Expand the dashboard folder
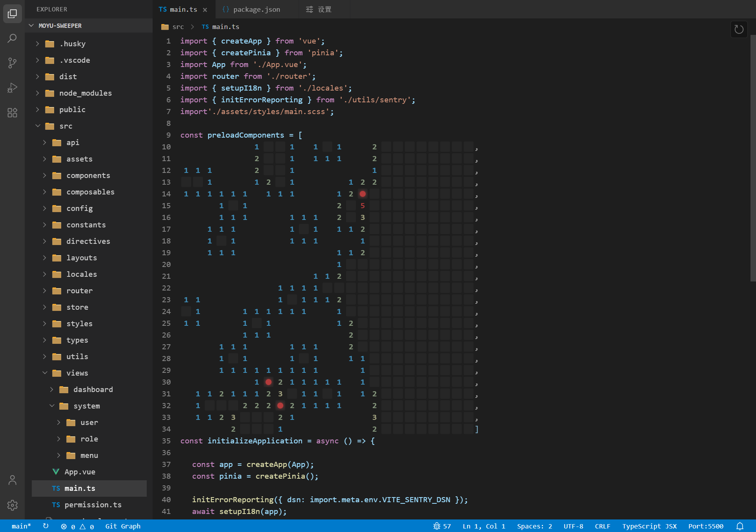The height and width of the screenshot is (532, 756). coord(93,389)
